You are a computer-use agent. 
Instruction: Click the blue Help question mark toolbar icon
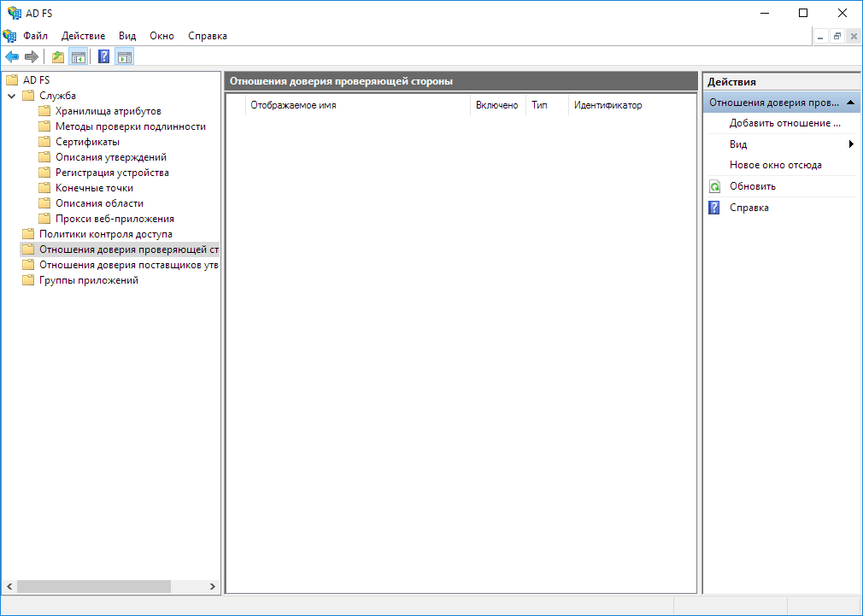(104, 57)
